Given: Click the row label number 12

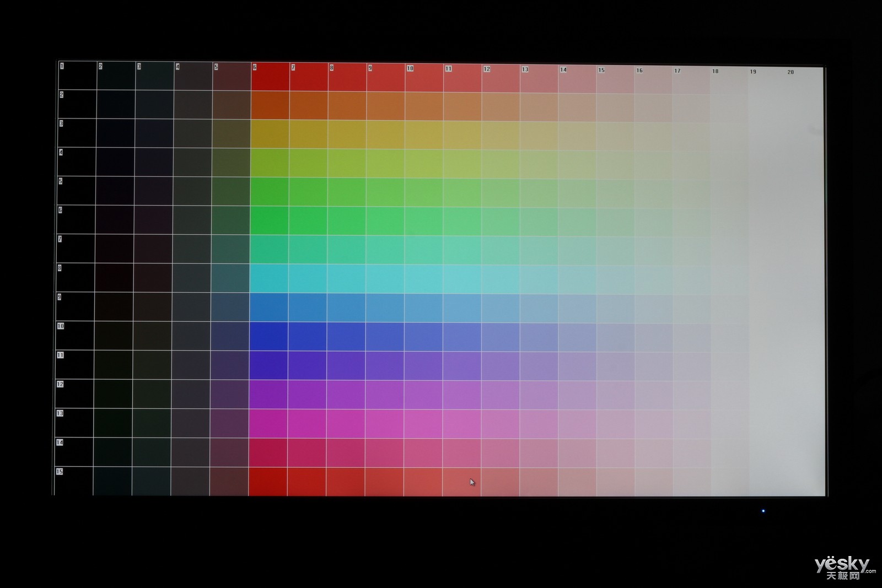Looking at the screenshot, I should [x=60, y=384].
